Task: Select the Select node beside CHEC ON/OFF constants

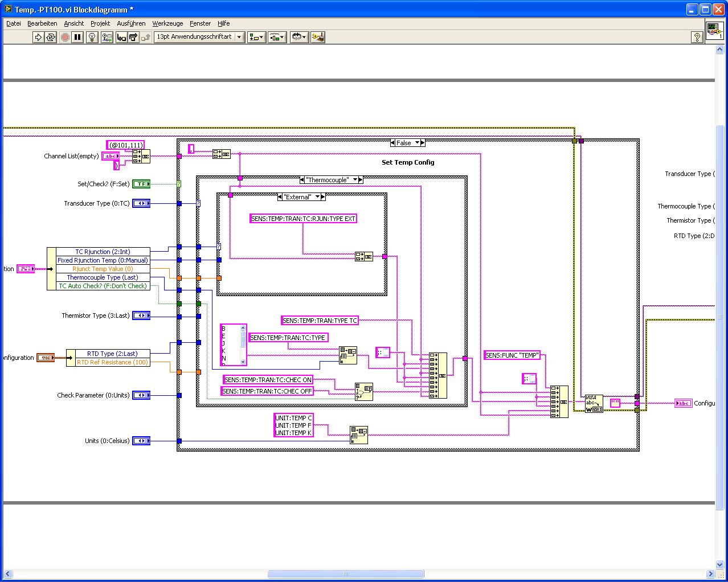Action: click(364, 392)
